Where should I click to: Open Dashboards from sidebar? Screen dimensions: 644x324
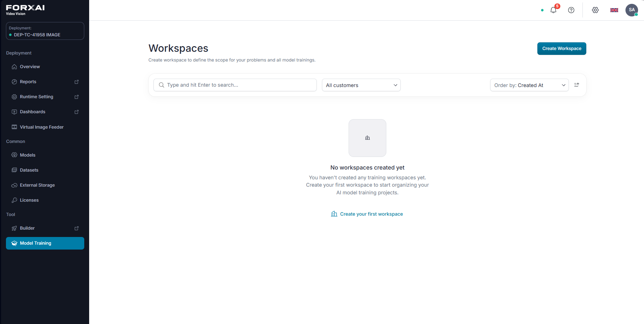pyautogui.click(x=45, y=112)
